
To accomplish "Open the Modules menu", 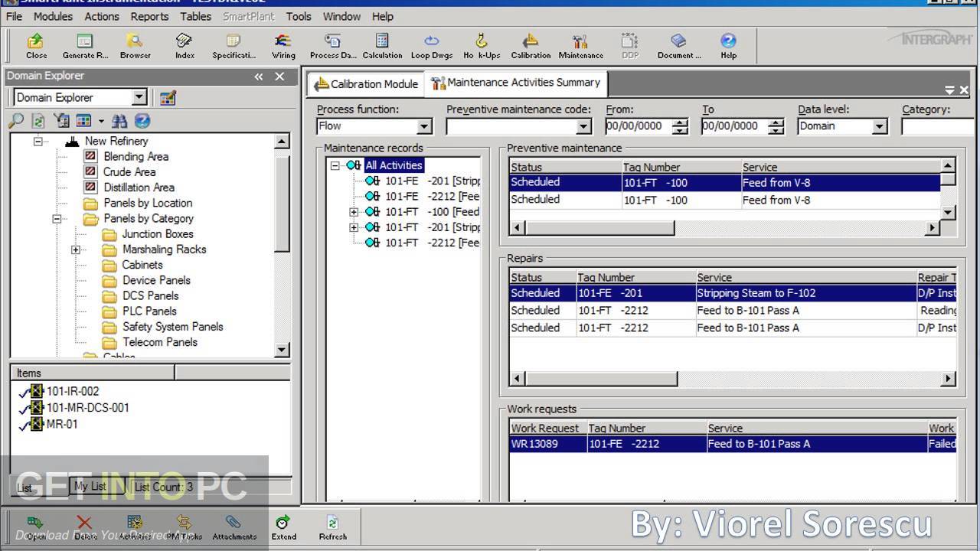I will coord(53,16).
